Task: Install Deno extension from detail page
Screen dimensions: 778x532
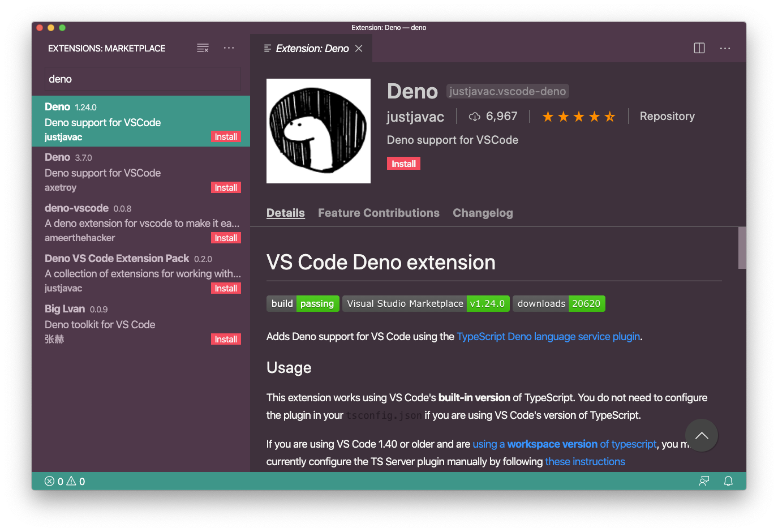Action: tap(403, 164)
